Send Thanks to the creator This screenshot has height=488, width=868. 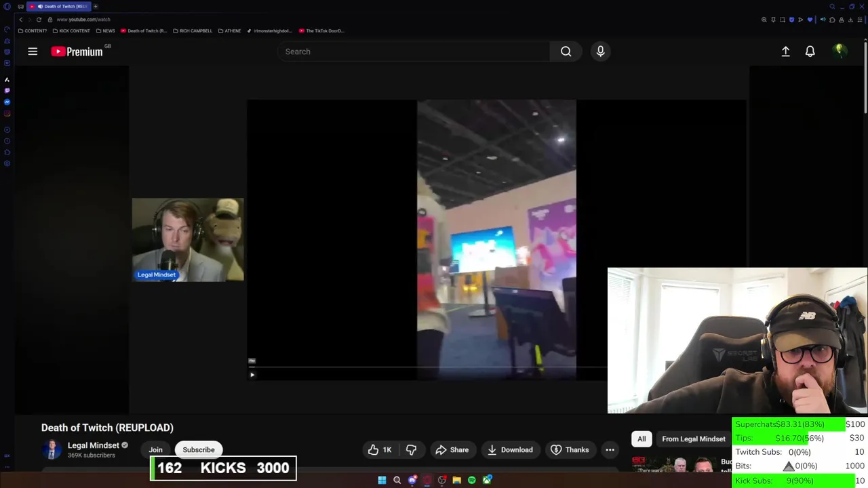click(x=570, y=450)
